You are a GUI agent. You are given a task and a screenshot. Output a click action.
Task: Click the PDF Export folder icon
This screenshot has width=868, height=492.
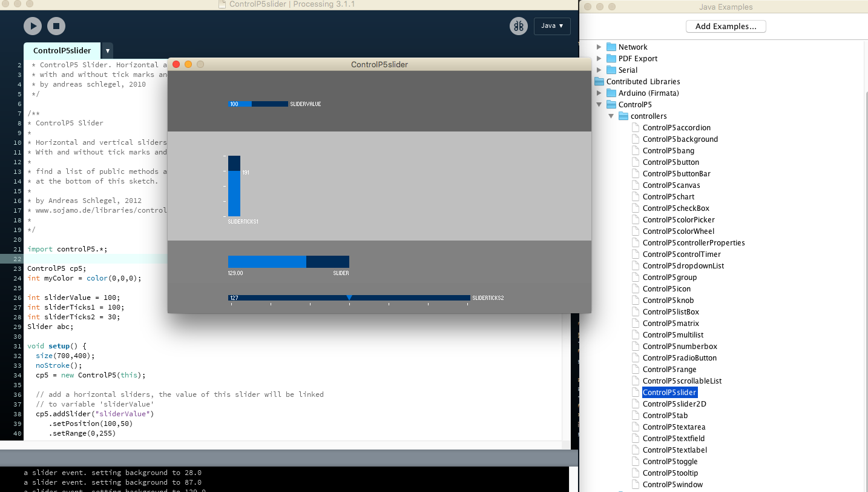coord(611,58)
